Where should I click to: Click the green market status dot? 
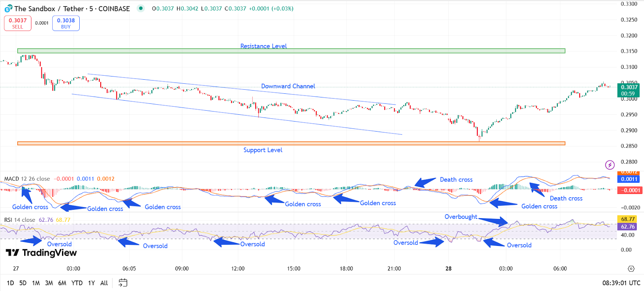tap(140, 8)
